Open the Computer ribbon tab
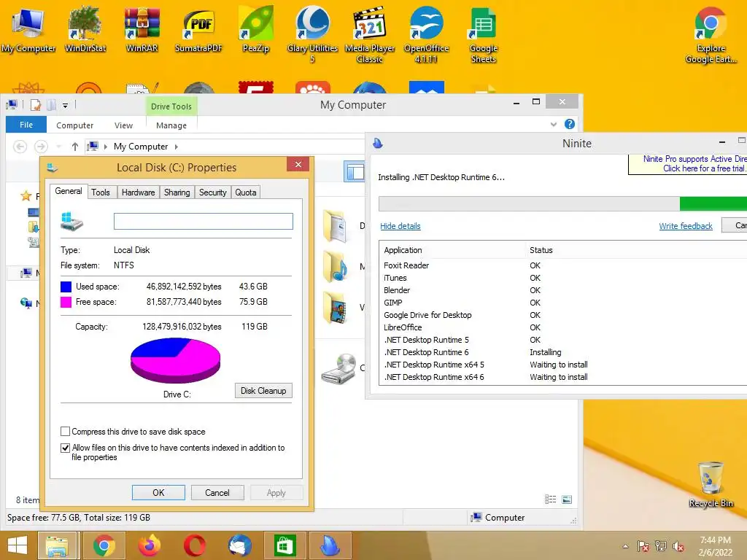Viewport: 747px width, 560px height. pos(75,125)
